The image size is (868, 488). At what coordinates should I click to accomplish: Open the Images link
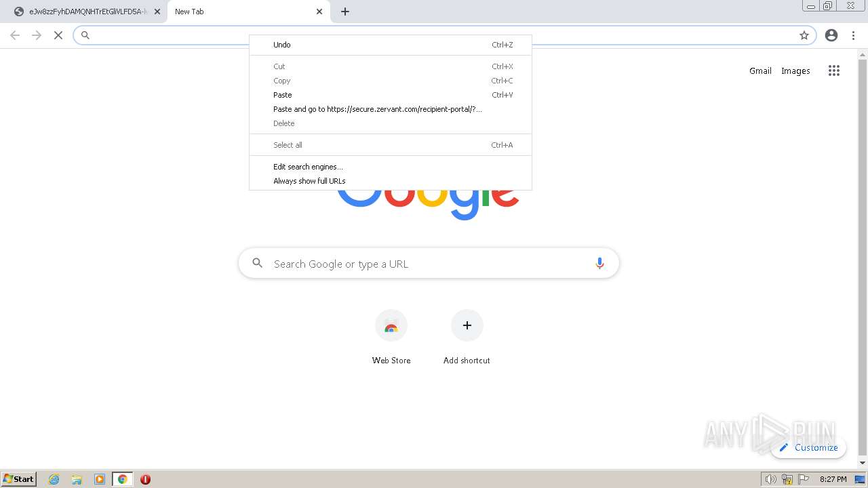coord(795,70)
